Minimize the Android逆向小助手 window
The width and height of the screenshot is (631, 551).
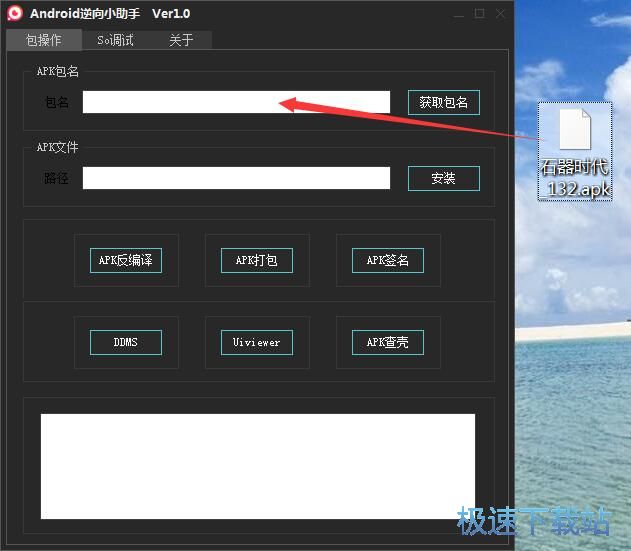(x=458, y=14)
